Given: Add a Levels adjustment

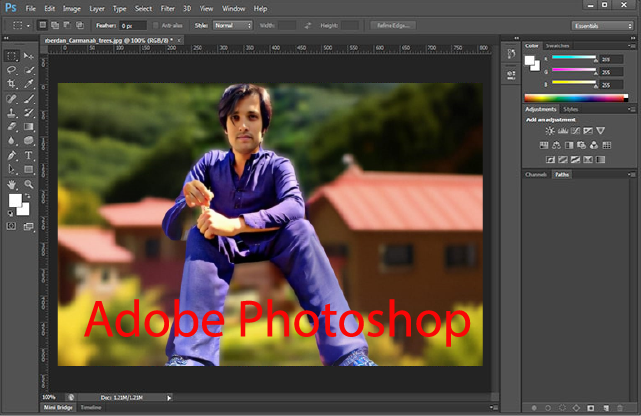Looking at the screenshot, I should (563, 131).
